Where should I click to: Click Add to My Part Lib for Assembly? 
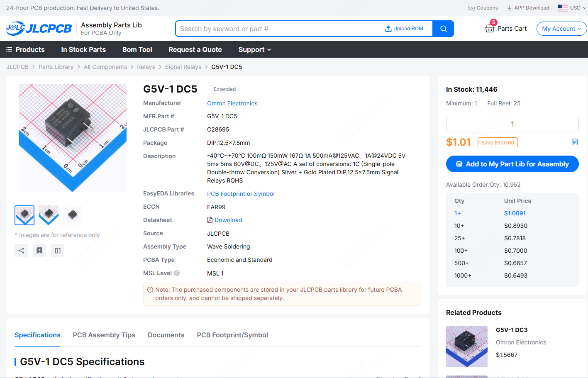pyautogui.click(x=512, y=164)
